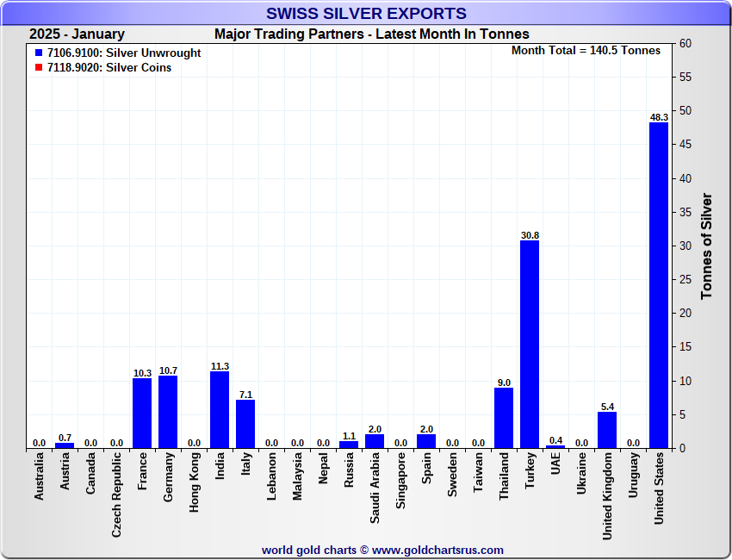
Task: Select the France bar
Action: tap(142, 414)
